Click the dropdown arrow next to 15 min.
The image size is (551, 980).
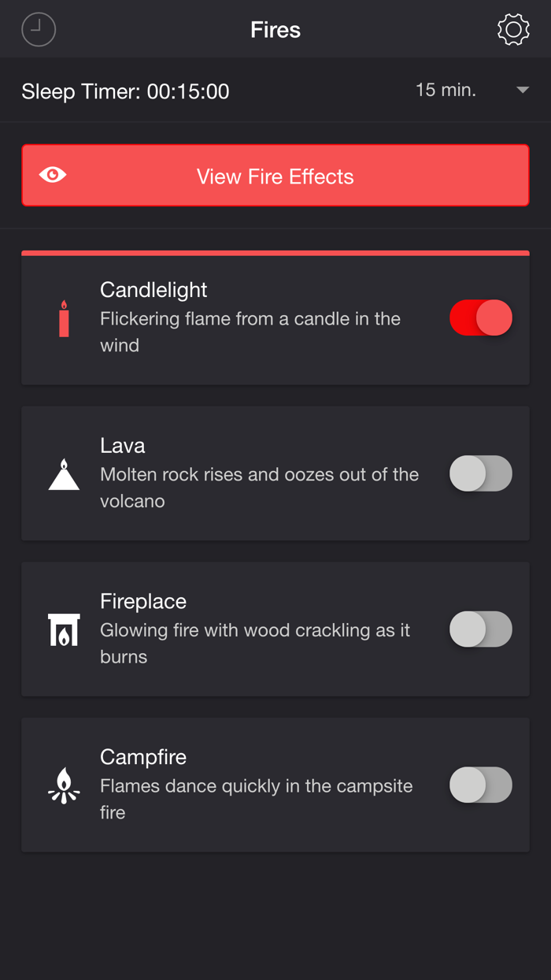pos(522,90)
